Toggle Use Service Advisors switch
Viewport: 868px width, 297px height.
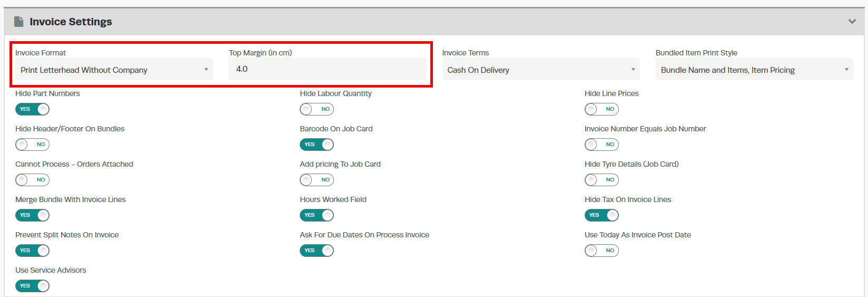[x=32, y=286]
